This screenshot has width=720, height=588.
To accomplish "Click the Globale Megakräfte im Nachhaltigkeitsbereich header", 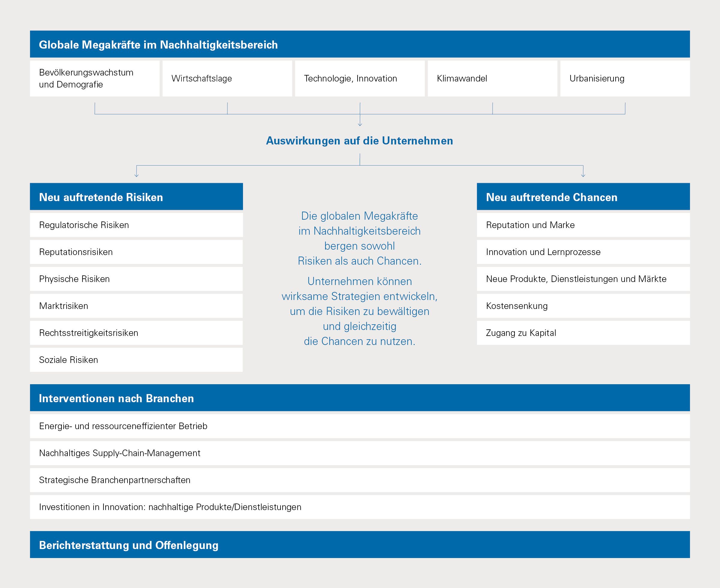I will [360, 44].
